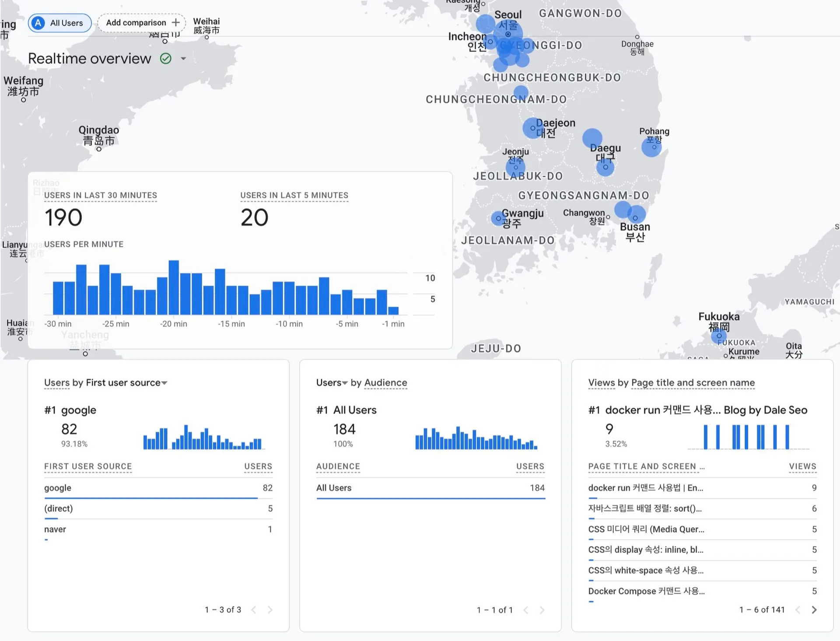Click the Fukuoka user bubble on map

point(718,336)
